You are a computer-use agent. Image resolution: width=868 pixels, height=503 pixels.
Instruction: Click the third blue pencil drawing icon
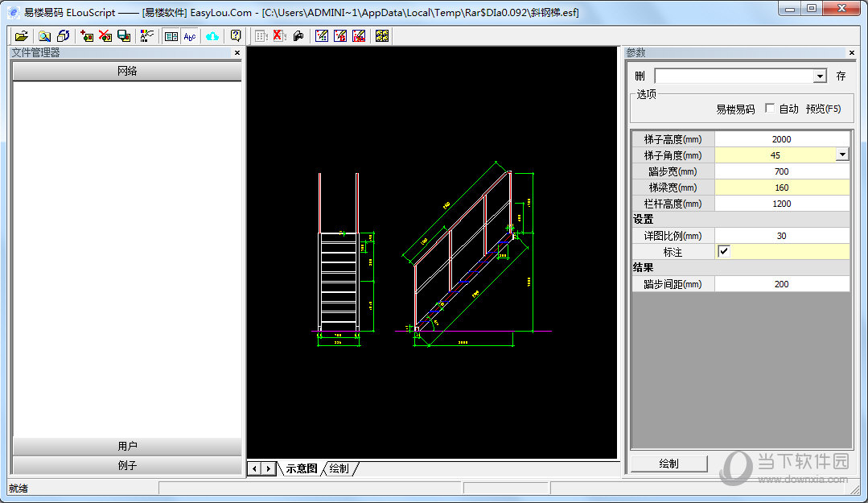[x=360, y=36]
